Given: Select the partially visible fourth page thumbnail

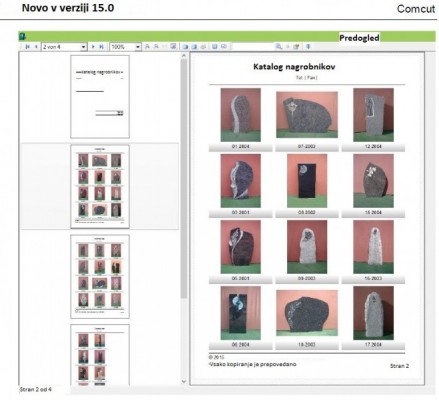Looking at the screenshot, I should tap(100, 355).
